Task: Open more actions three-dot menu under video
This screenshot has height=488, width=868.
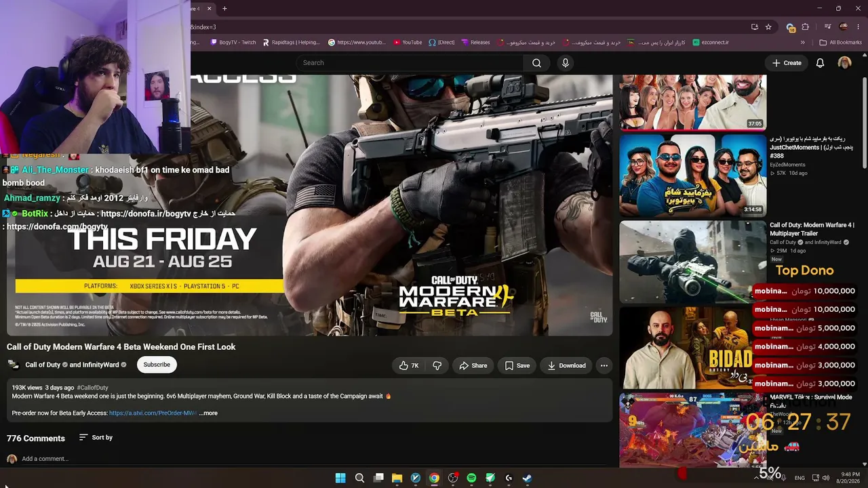Action: [x=604, y=365]
